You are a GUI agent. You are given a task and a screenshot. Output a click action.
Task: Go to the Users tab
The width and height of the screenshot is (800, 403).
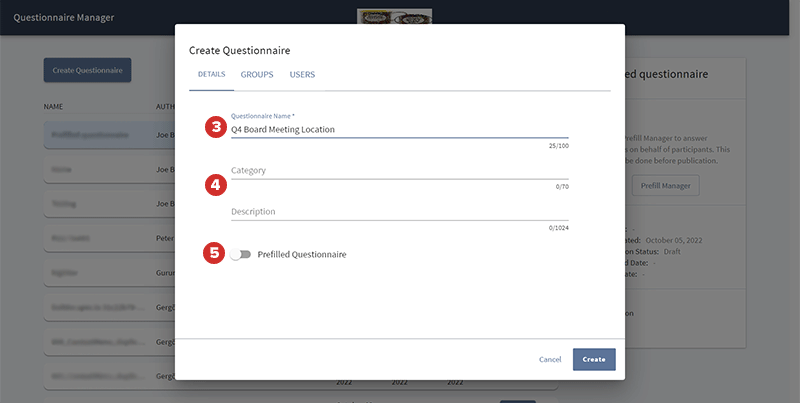pyautogui.click(x=303, y=75)
